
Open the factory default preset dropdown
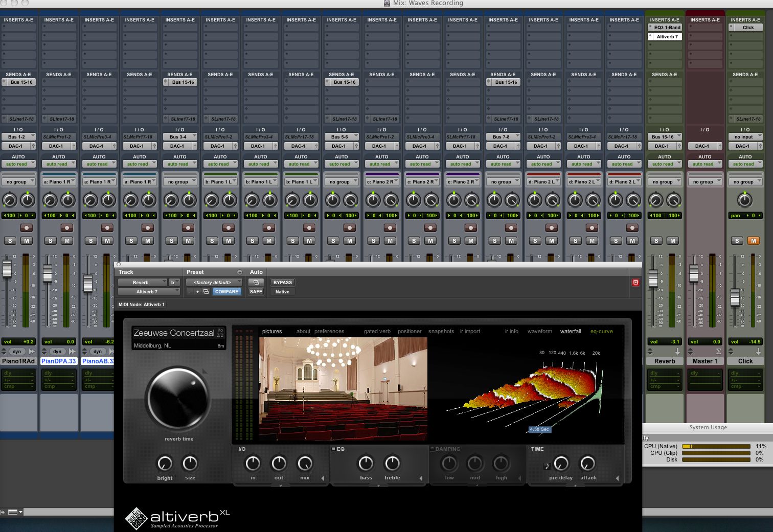214,282
